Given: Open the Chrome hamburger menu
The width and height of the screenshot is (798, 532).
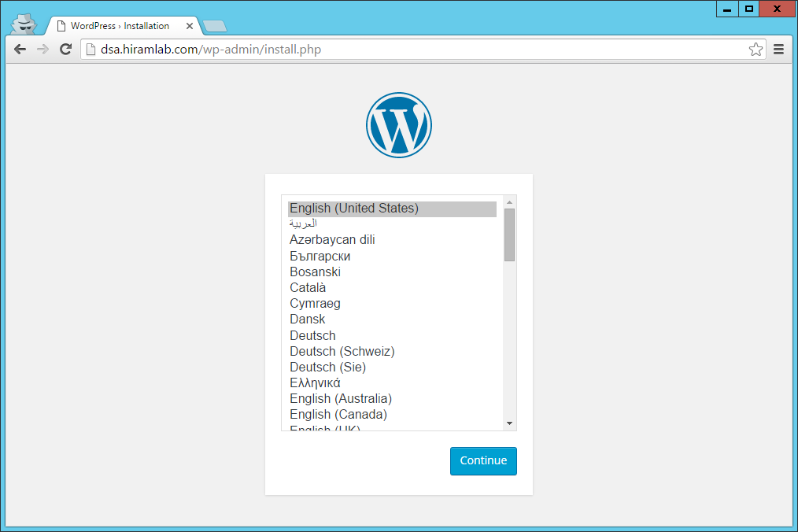Looking at the screenshot, I should [778, 50].
